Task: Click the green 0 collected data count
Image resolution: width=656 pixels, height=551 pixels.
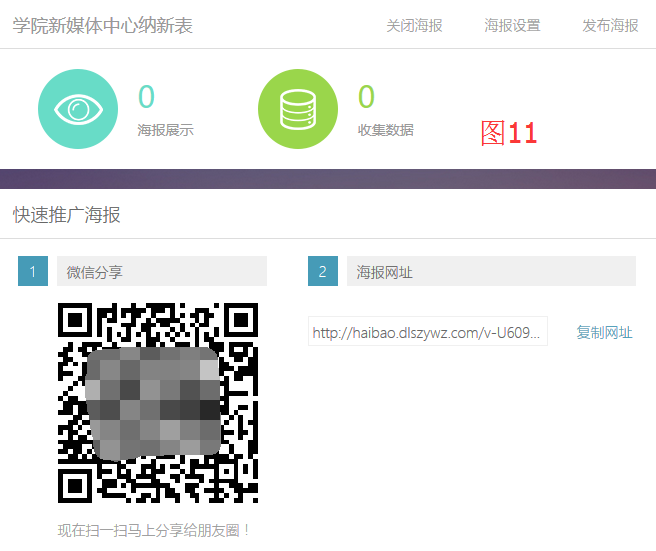Action: (366, 97)
